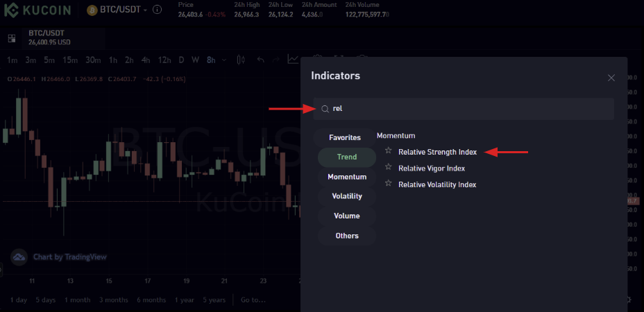This screenshot has width=644, height=312.
Task: Expand the BTC/USDT trading pair dropdown
Action: click(x=145, y=11)
